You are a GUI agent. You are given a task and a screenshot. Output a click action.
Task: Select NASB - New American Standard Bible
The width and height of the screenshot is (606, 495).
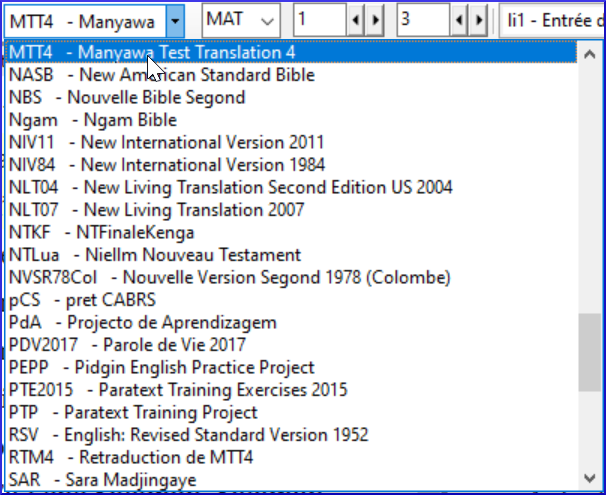click(291, 75)
